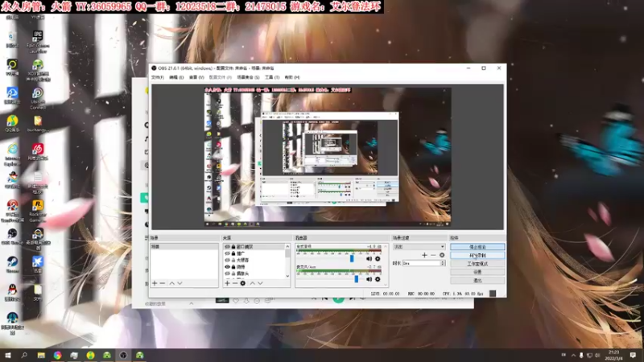644x362 pixels.
Task: Add a new source with the plus icon
Action: point(227,283)
